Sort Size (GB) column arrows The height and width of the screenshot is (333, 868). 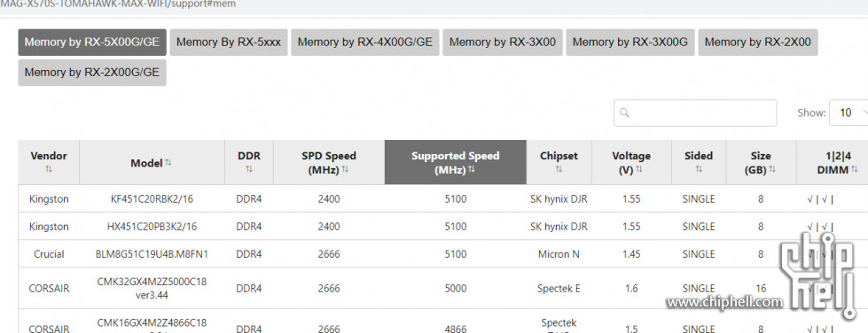[772, 169]
